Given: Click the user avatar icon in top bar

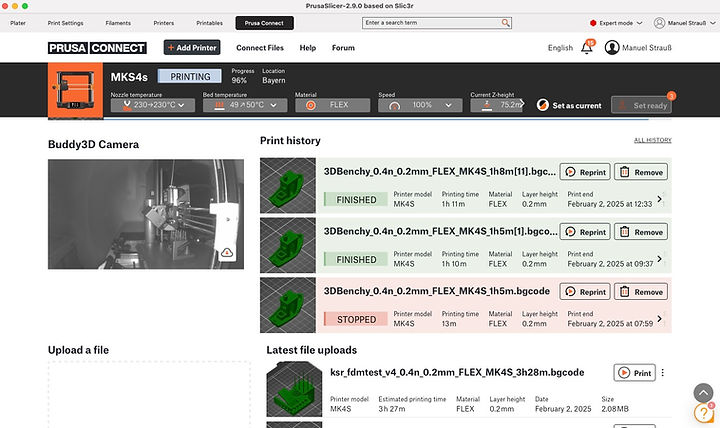Looking at the screenshot, I should coord(659,23).
